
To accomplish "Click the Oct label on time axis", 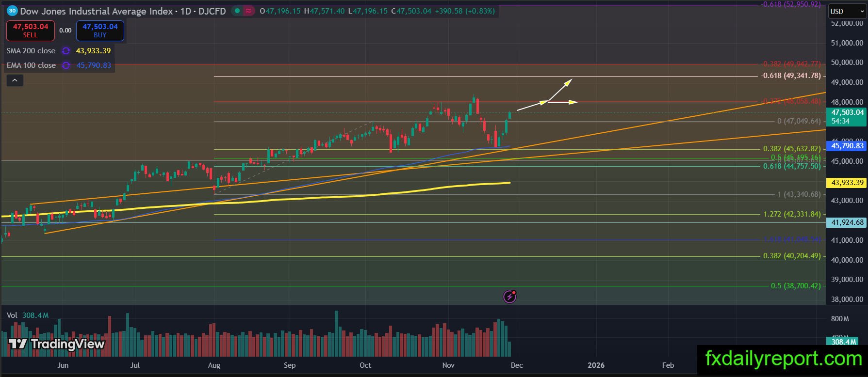I will point(365,365).
